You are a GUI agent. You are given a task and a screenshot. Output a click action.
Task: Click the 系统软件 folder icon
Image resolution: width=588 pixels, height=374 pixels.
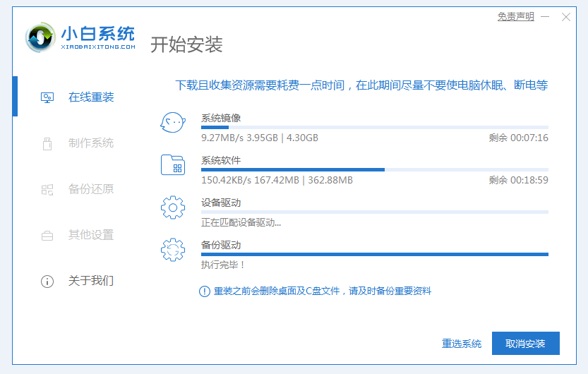pos(173,165)
